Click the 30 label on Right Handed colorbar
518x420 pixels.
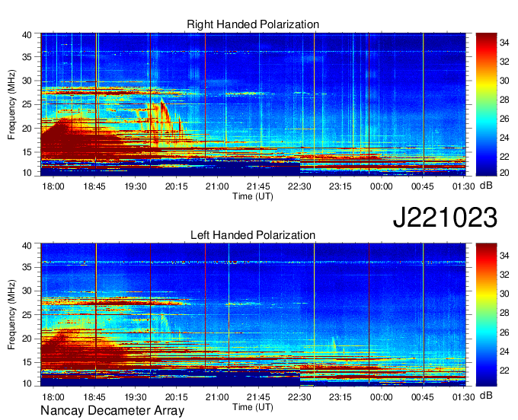504,81
